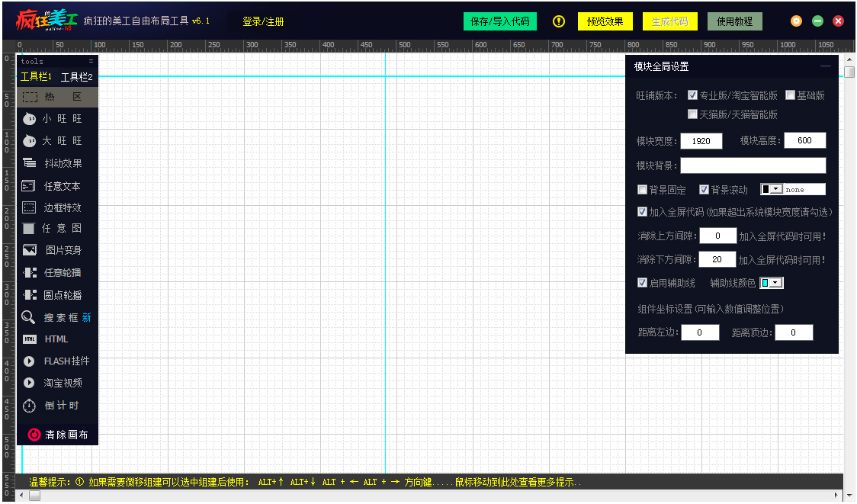
Task: Click the 模块高度 input field
Action: click(804, 140)
